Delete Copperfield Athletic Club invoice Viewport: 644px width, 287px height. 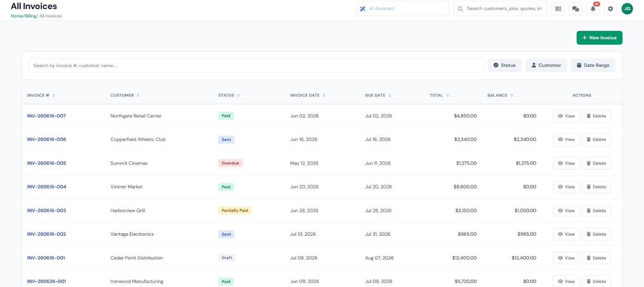pos(596,140)
